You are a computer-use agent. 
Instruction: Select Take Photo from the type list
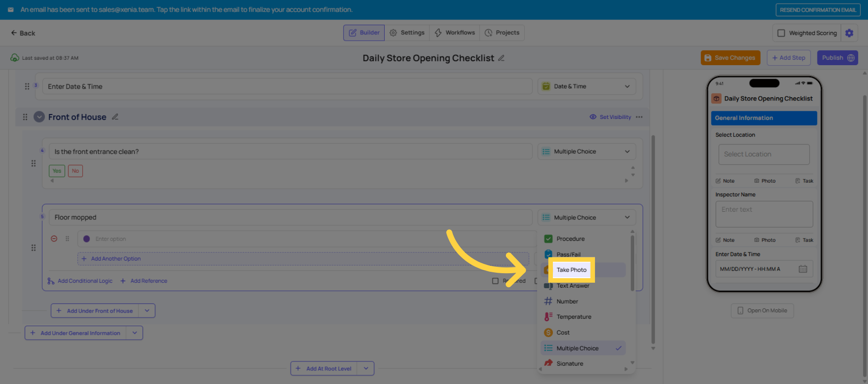coord(571,270)
